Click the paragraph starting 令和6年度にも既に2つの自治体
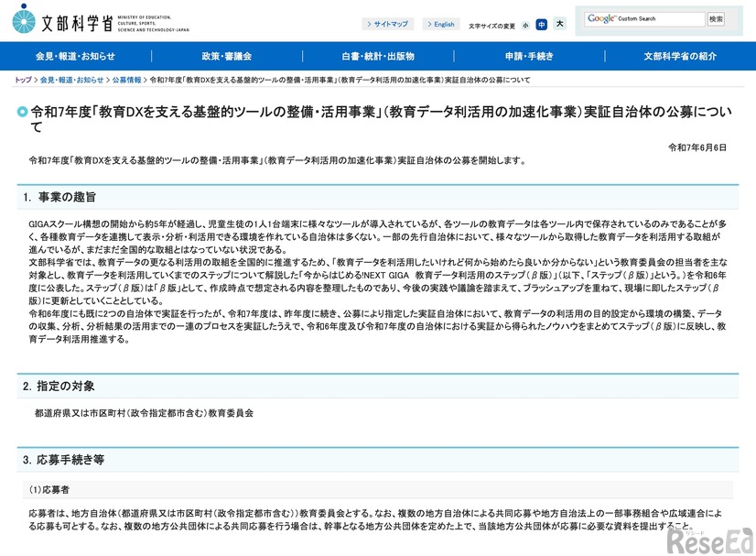Screen dimensions: 756x556 tap(377, 326)
